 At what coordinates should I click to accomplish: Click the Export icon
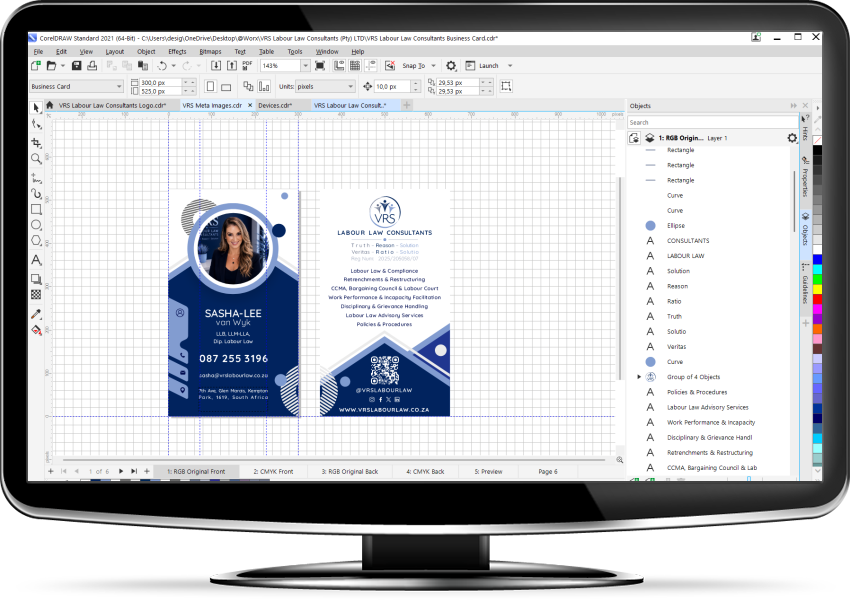[231, 66]
